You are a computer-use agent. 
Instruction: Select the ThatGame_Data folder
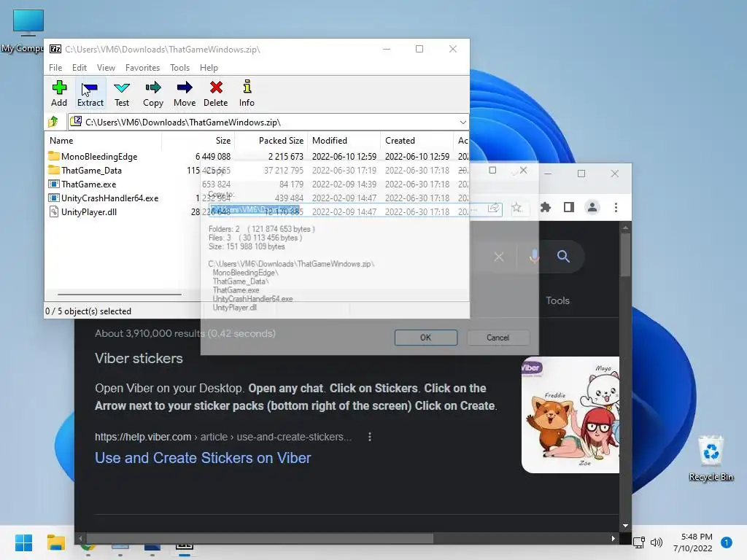point(91,171)
